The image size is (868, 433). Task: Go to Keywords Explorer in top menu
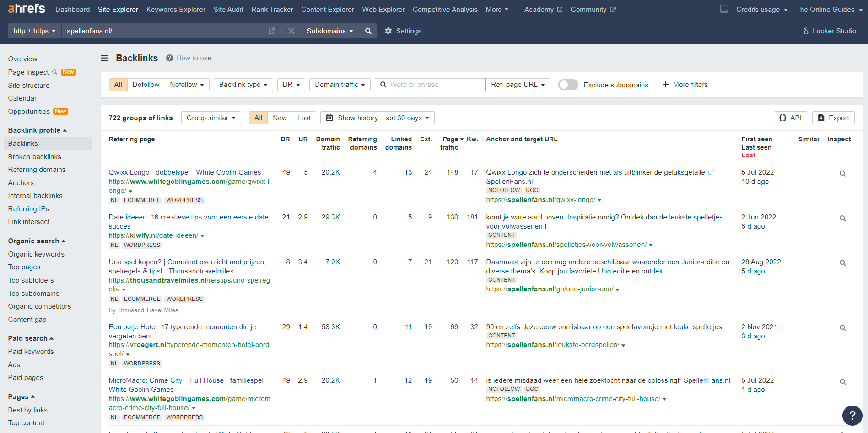(176, 10)
